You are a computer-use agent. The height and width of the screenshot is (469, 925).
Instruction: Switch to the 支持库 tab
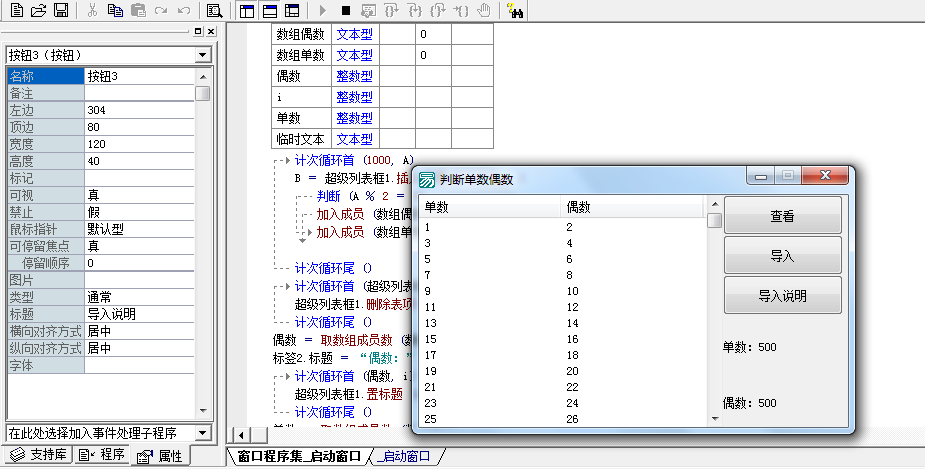point(39,456)
